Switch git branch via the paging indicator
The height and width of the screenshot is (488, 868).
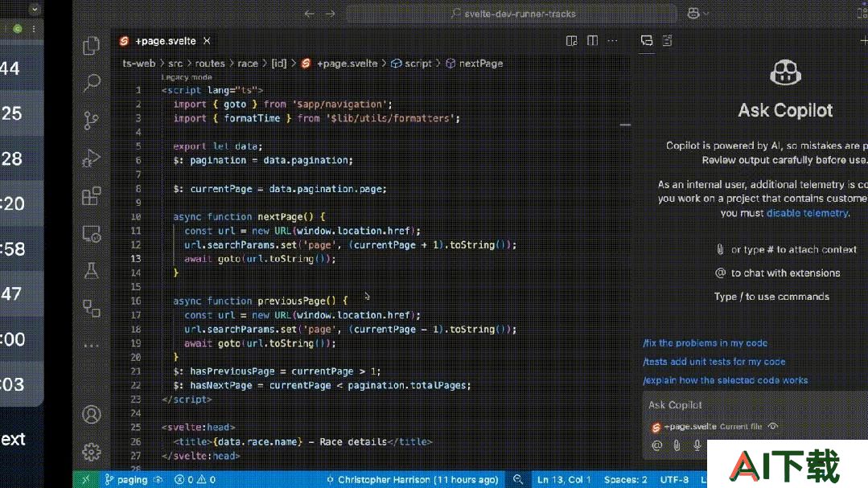[126, 480]
